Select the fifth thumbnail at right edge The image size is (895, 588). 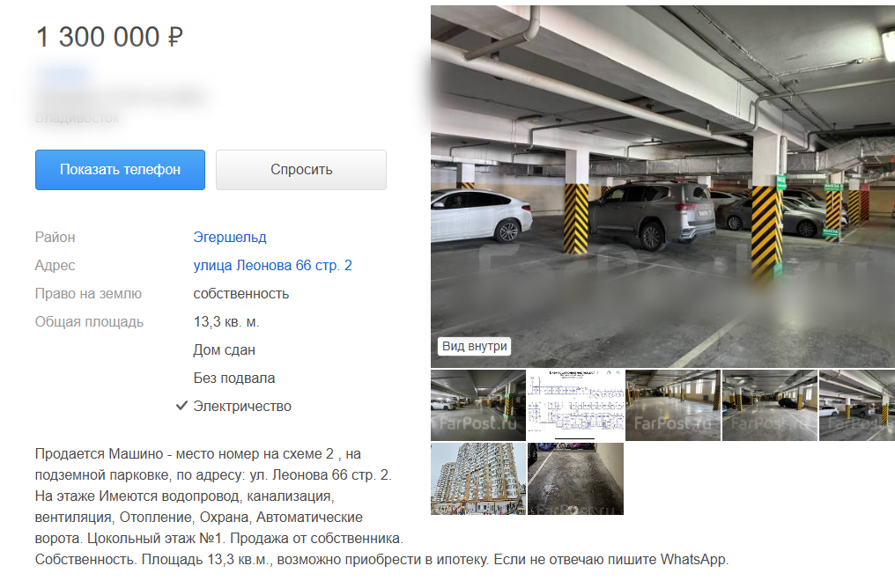click(x=857, y=405)
